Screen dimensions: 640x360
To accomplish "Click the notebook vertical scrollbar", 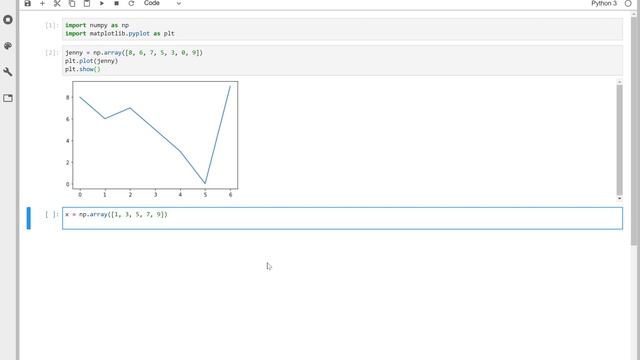I will click(x=634, y=131).
